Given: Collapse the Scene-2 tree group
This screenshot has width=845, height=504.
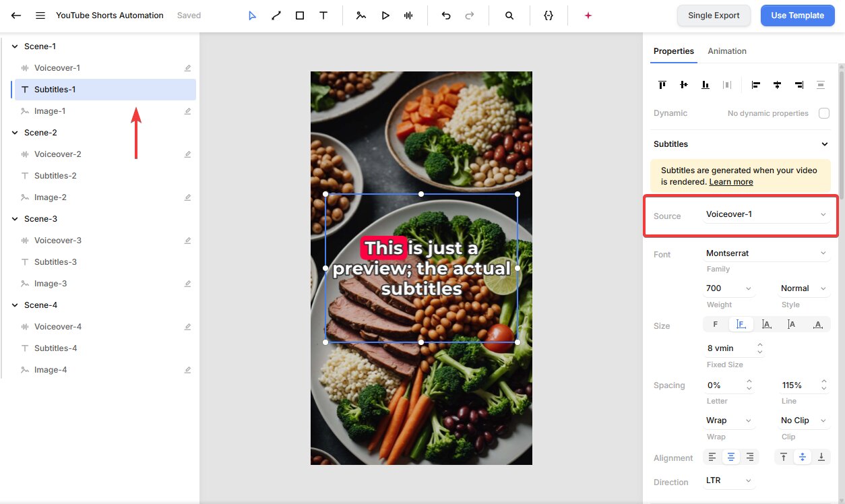Looking at the screenshot, I should [15, 133].
